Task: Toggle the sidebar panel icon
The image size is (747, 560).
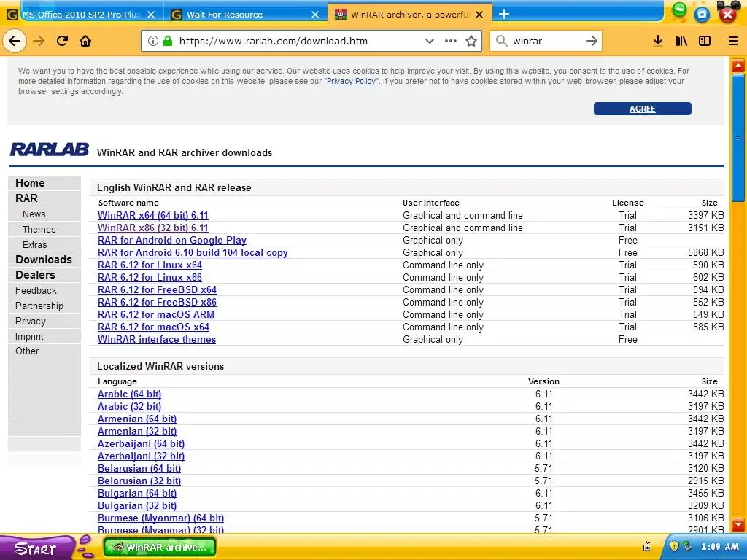Action: (x=705, y=41)
